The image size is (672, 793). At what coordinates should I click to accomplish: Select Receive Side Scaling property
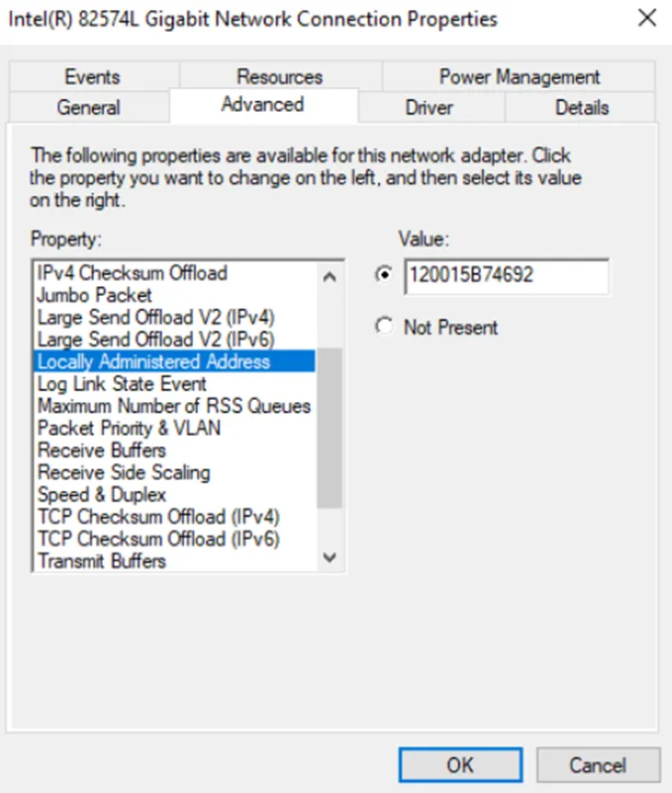(121, 472)
